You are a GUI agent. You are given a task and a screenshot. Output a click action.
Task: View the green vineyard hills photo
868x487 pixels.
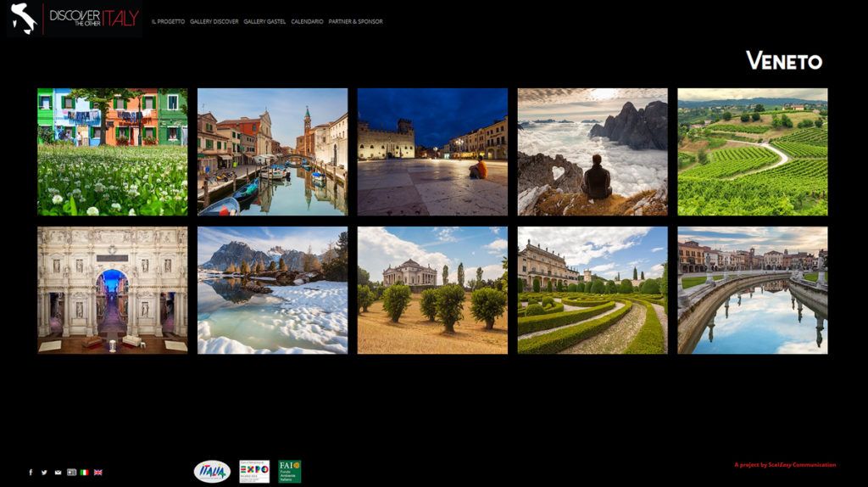(752, 152)
